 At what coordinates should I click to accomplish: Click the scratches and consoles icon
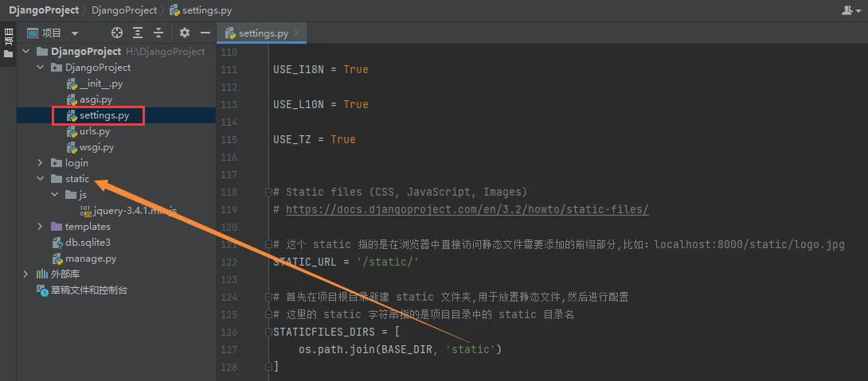[42, 290]
